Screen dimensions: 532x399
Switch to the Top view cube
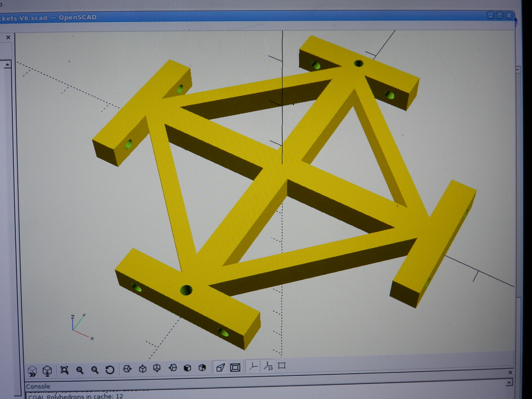(143, 369)
